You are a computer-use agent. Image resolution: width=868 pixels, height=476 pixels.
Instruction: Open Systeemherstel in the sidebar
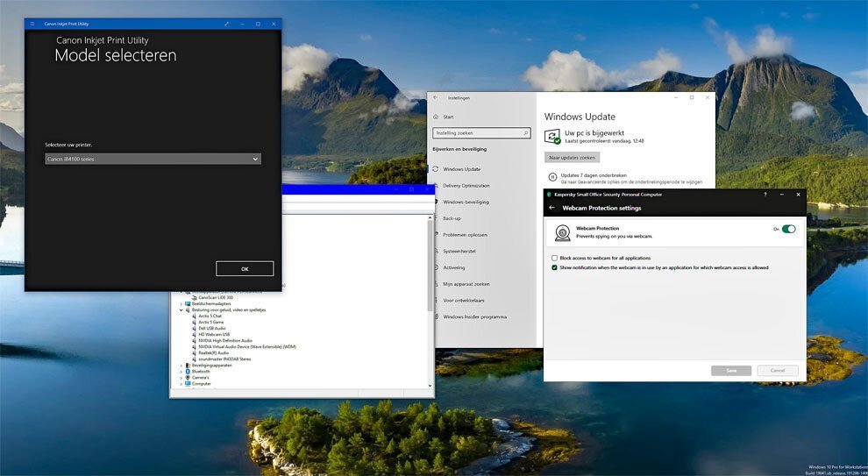pyautogui.click(x=459, y=252)
